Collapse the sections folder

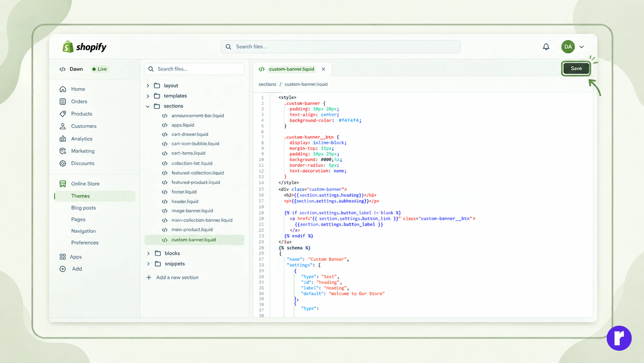[148, 106]
